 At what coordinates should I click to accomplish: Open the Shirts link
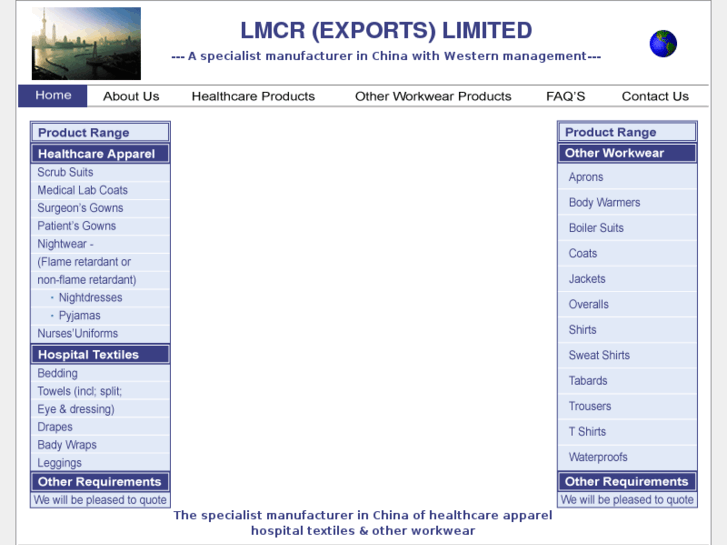tap(582, 330)
